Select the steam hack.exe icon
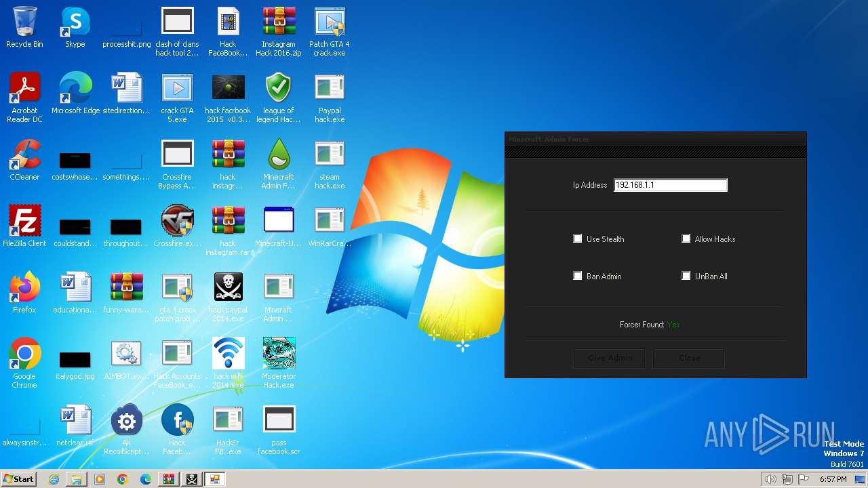 pos(330,164)
